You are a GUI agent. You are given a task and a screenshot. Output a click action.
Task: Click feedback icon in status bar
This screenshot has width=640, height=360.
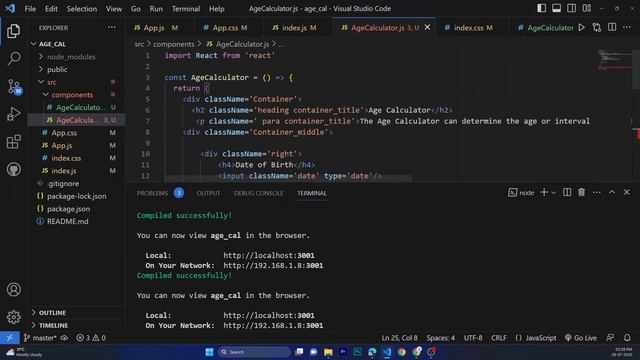[x=610, y=338]
